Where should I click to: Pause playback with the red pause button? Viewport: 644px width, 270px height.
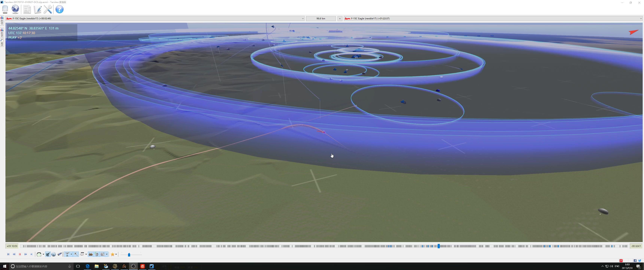[x=20, y=254]
